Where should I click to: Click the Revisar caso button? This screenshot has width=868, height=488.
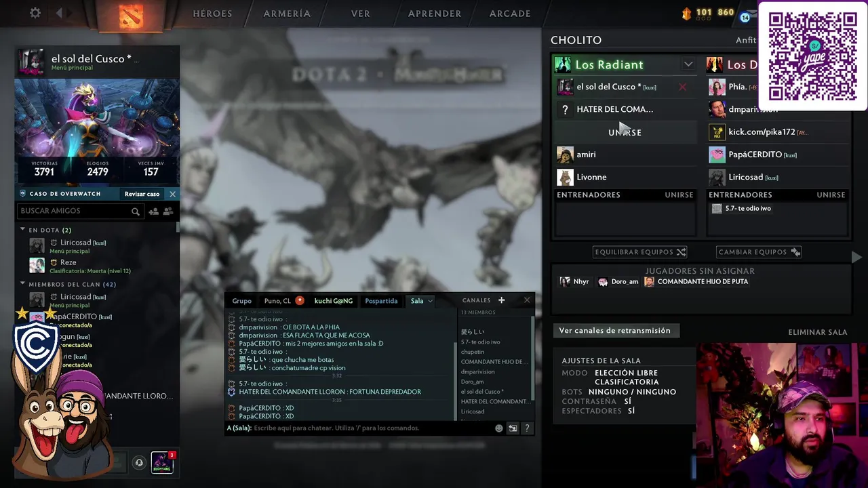142,194
